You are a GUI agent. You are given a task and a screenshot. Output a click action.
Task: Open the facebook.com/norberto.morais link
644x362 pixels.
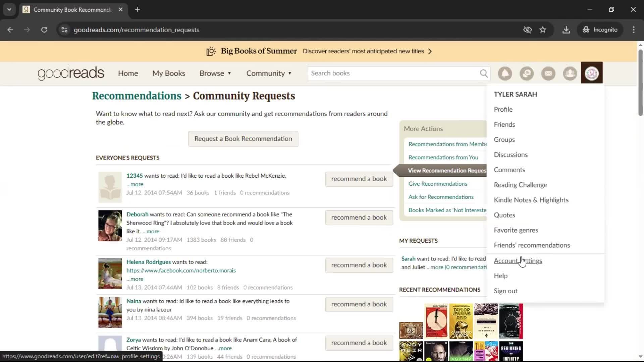181,270
